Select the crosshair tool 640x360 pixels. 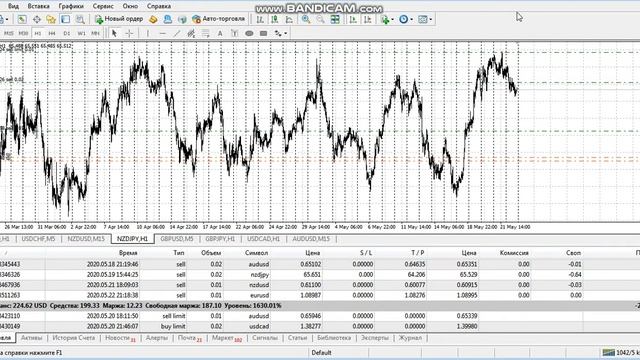coord(129,33)
